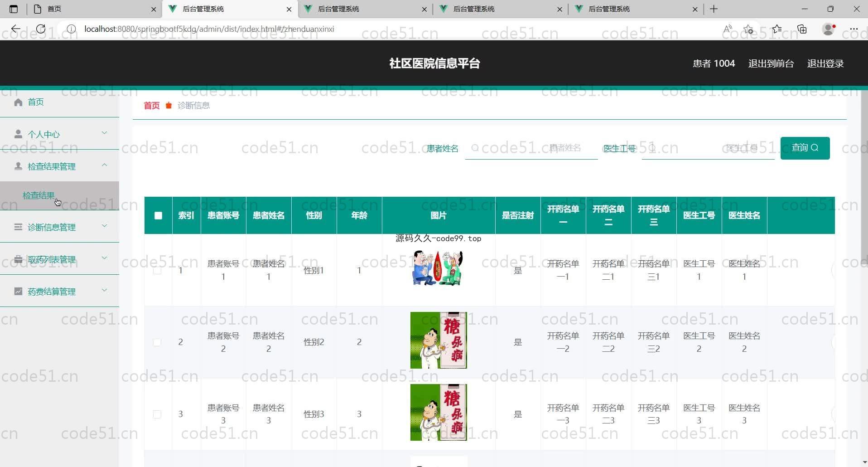
Task: Click 退出登录 to log out
Action: [825, 63]
